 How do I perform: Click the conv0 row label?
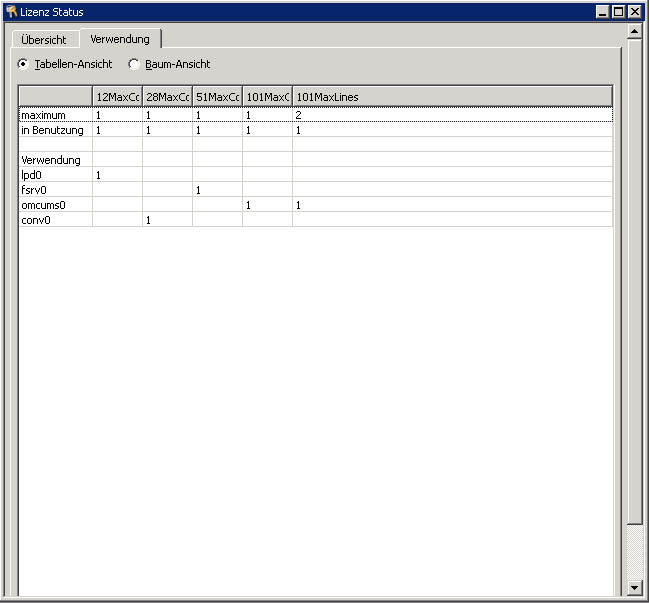click(35, 220)
